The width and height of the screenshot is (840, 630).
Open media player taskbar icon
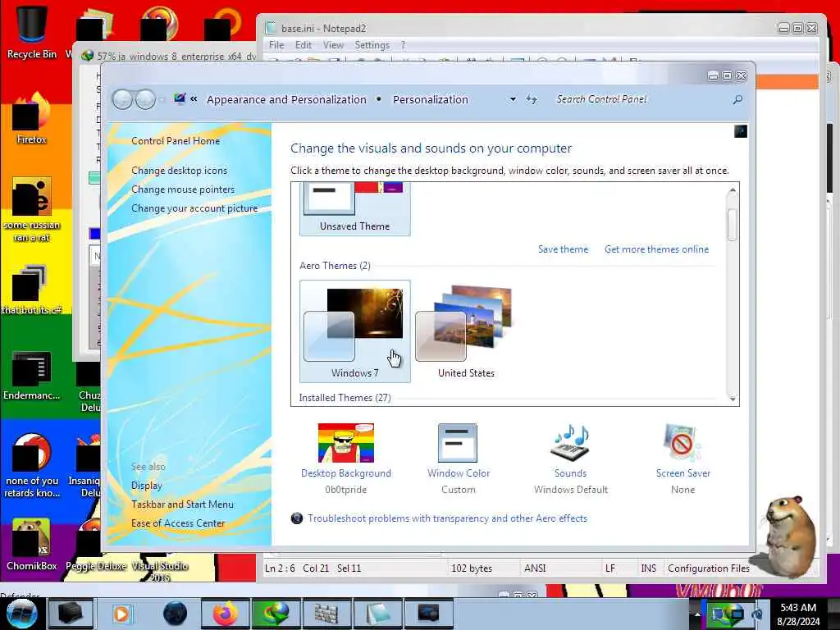[121, 614]
